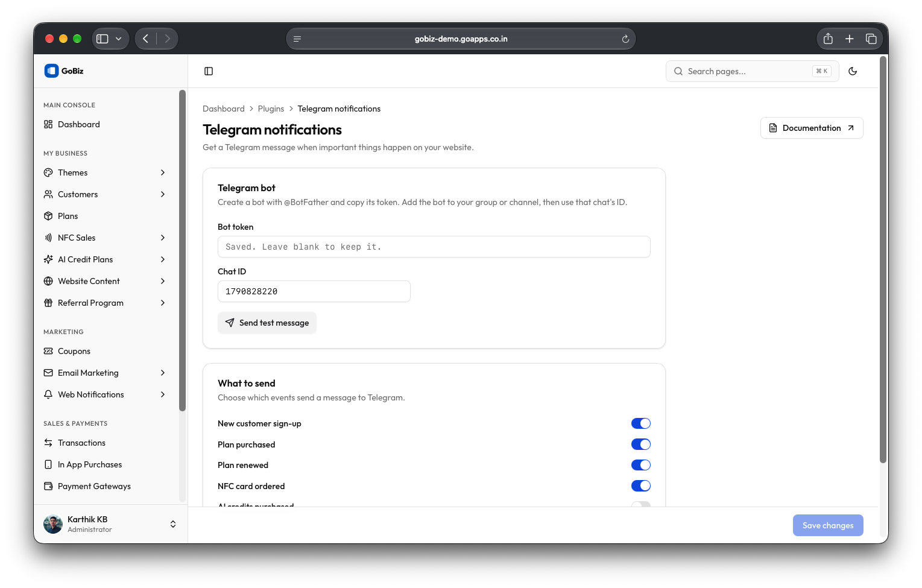The width and height of the screenshot is (922, 588).
Task: Open Safari sidebar options dropdown arrow
Action: tap(119, 39)
